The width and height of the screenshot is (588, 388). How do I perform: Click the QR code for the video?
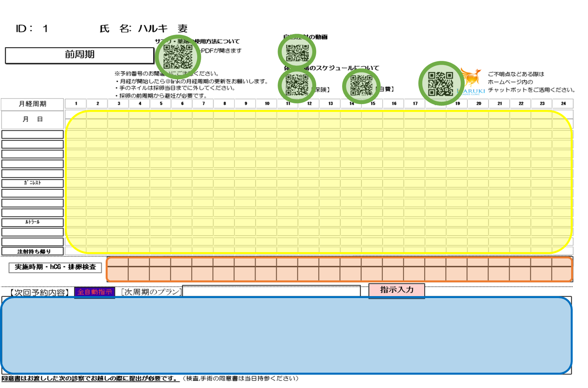(x=297, y=52)
